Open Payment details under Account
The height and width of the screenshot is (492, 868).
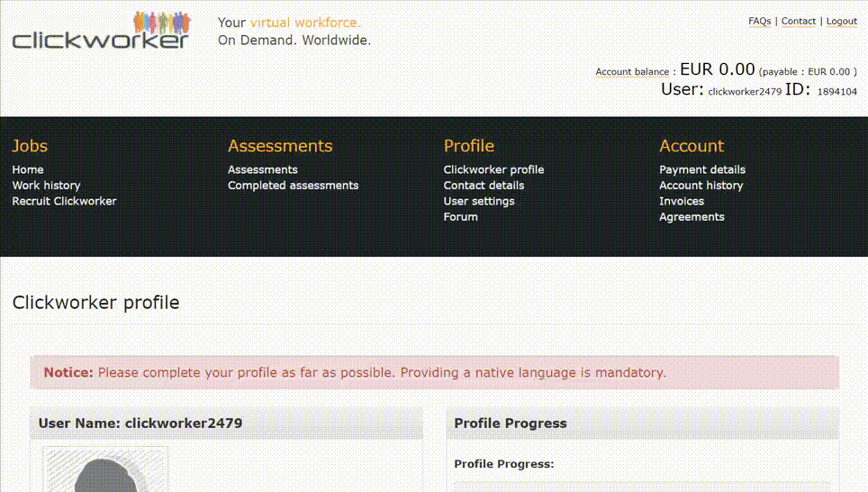(702, 169)
